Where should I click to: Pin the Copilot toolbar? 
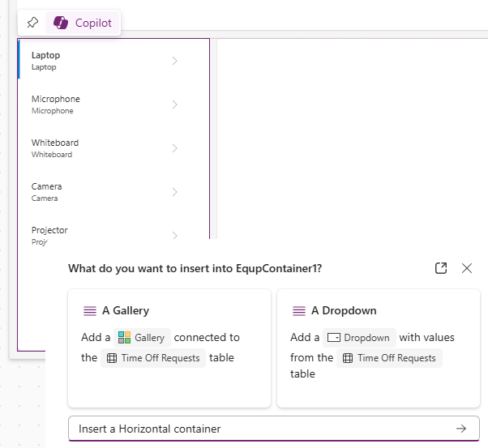click(32, 23)
